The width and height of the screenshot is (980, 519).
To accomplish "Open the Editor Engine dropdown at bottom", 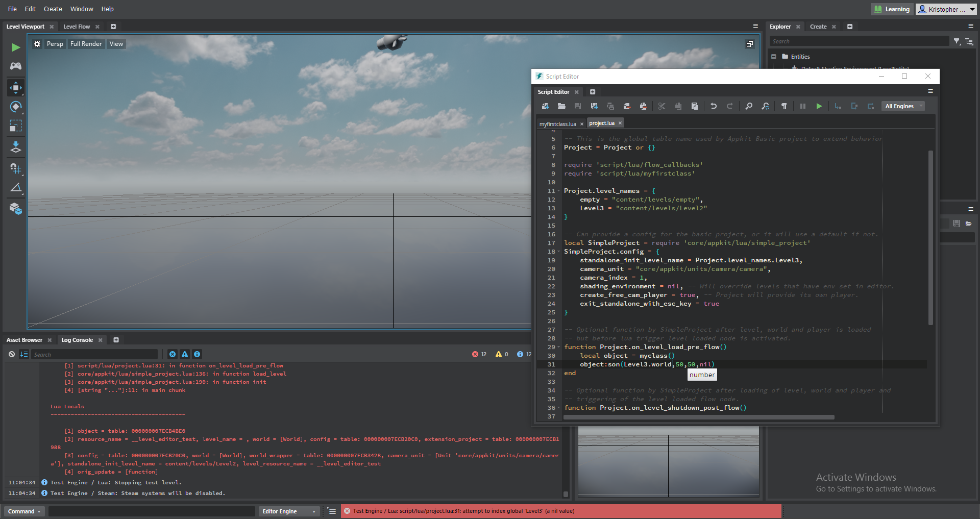I will coord(289,511).
